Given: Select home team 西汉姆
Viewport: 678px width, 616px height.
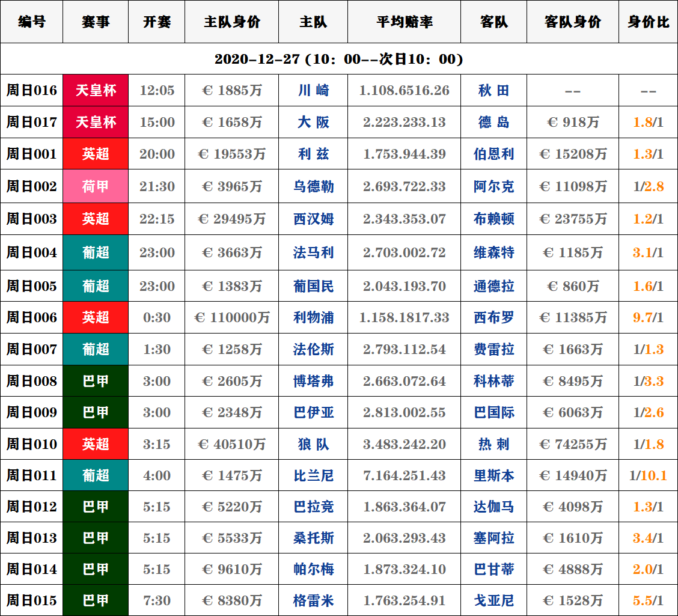Looking at the screenshot, I should [x=313, y=219].
